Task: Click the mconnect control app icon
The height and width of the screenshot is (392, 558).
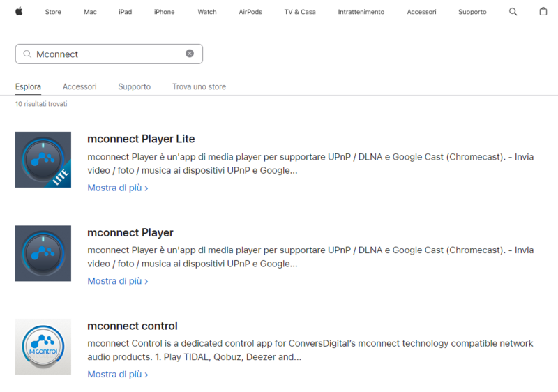Action: pyautogui.click(x=43, y=347)
